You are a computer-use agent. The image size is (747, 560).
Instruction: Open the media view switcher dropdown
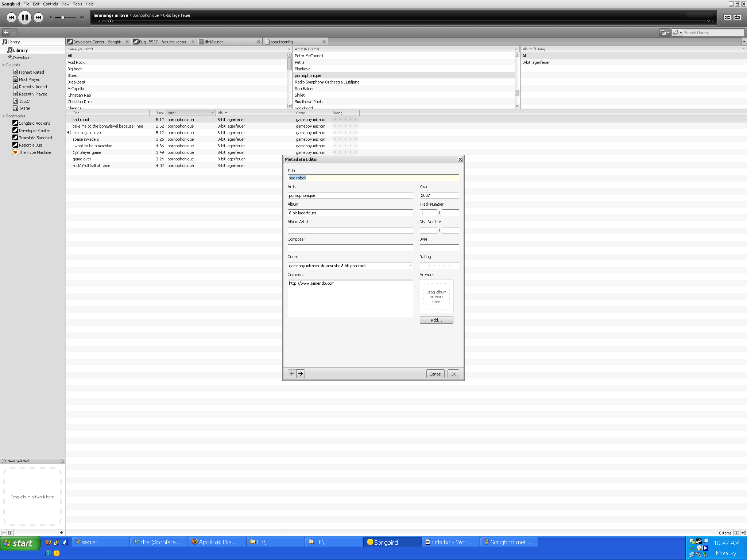(x=665, y=32)
